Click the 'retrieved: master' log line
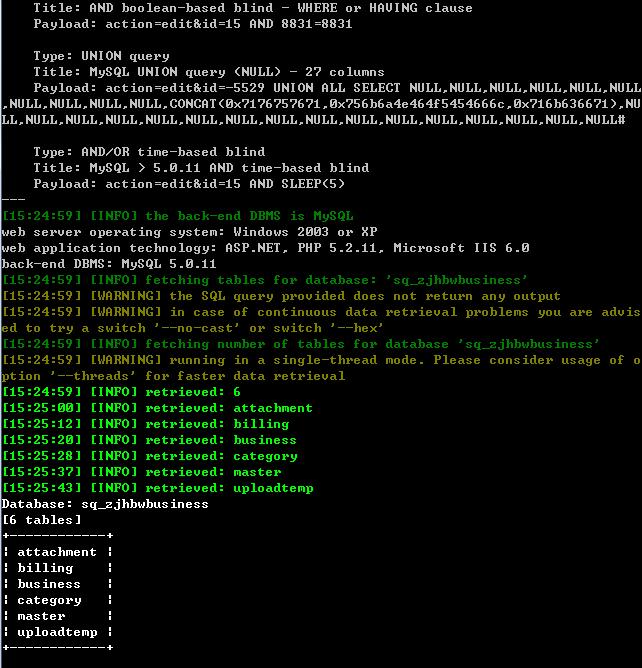This screenshot has height=668, width=642. (x=141, y=472)
